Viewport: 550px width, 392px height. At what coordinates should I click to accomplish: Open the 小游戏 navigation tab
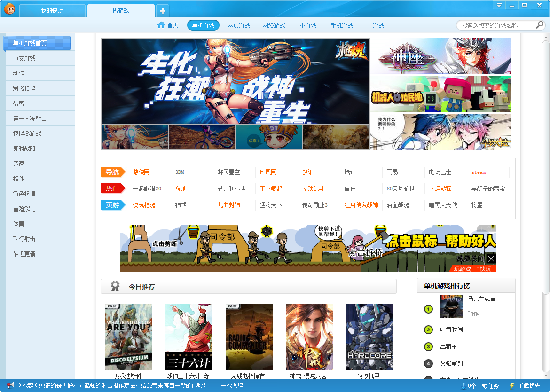(308, 25)
